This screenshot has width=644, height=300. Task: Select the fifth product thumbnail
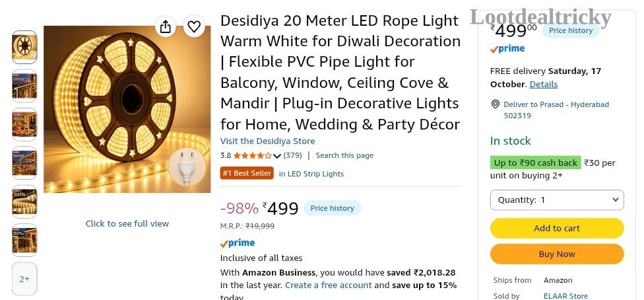coord(24,202)
